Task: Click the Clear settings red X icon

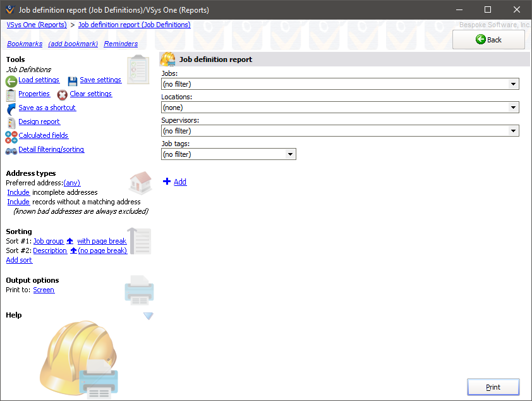Action: [62, 94]
